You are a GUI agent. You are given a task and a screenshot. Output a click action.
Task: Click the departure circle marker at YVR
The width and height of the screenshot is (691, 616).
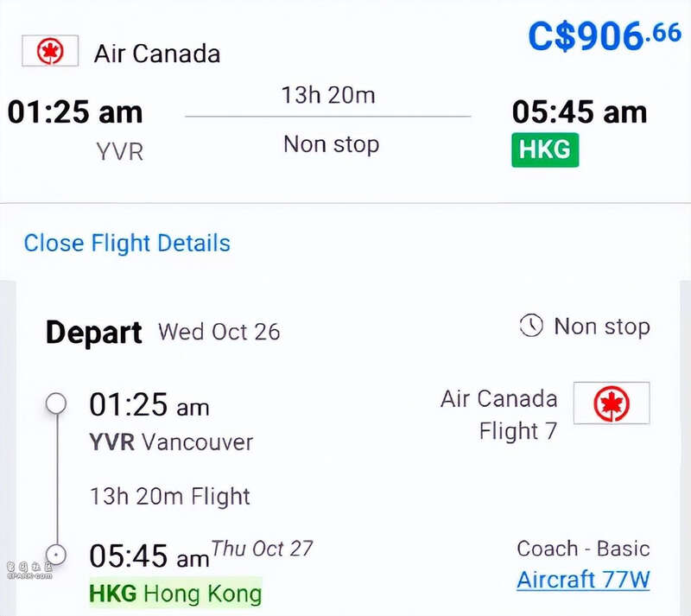click(x=56, y=403)
